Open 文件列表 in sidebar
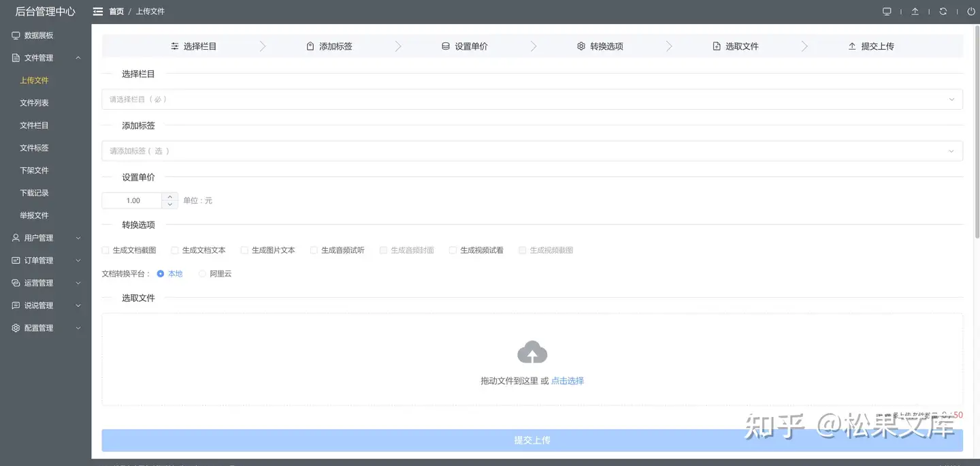The image size is (980, 466). pos(34,103)
